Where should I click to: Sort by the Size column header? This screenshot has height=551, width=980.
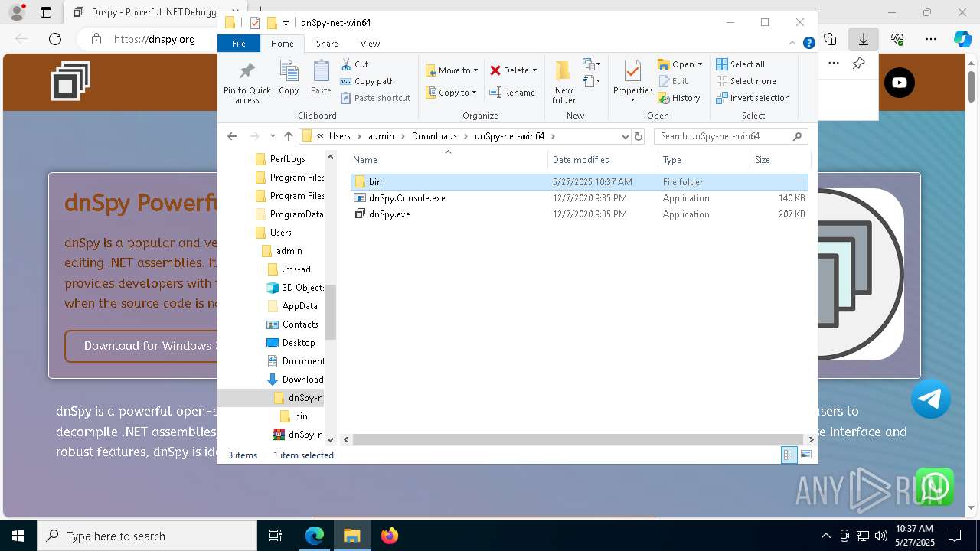[x=779, y=160]
